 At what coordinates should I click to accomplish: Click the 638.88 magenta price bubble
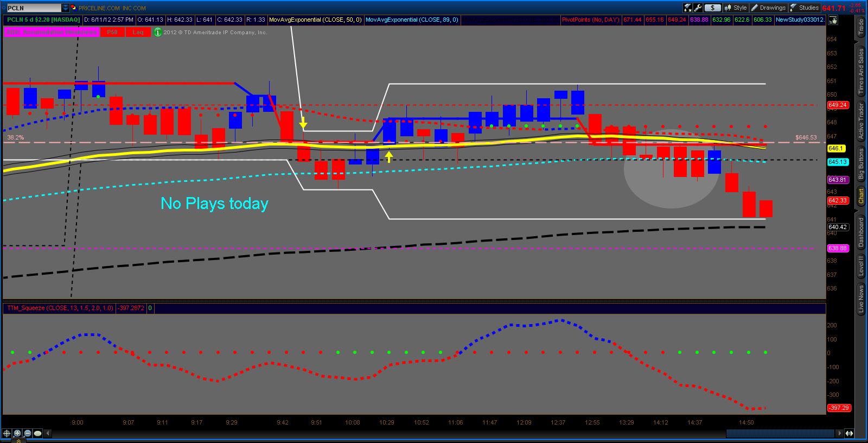tap(838, 248)
